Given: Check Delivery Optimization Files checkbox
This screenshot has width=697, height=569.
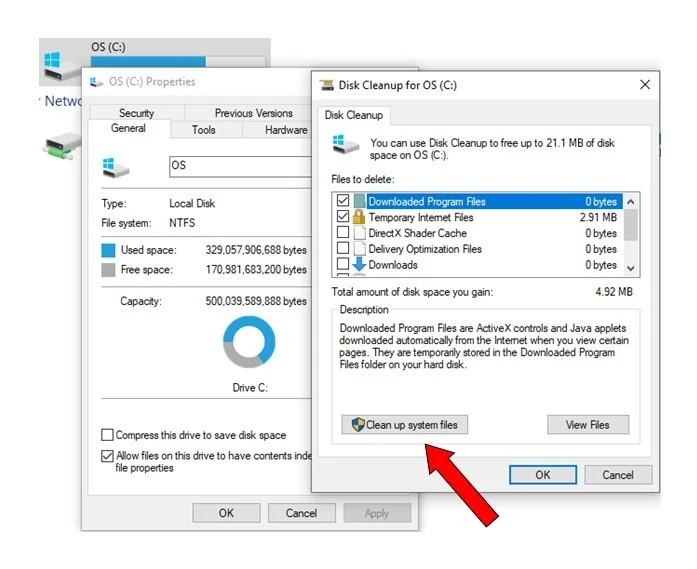Looking at the screenshot, I should (343, 248).
